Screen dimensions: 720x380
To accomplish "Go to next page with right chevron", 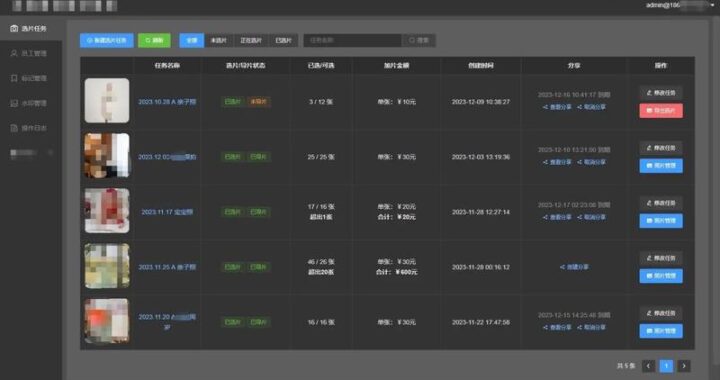I will pyautogui.click(x=684, y=366).
